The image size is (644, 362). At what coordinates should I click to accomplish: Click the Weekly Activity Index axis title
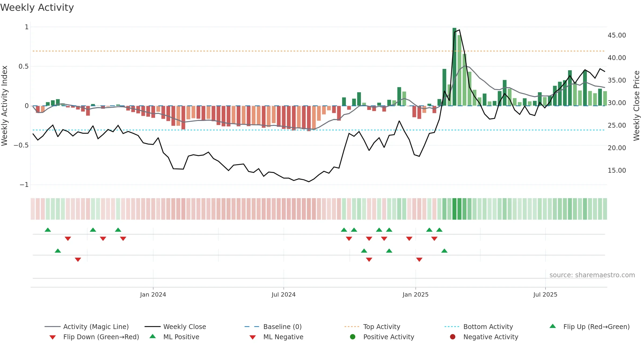(5, 106)
